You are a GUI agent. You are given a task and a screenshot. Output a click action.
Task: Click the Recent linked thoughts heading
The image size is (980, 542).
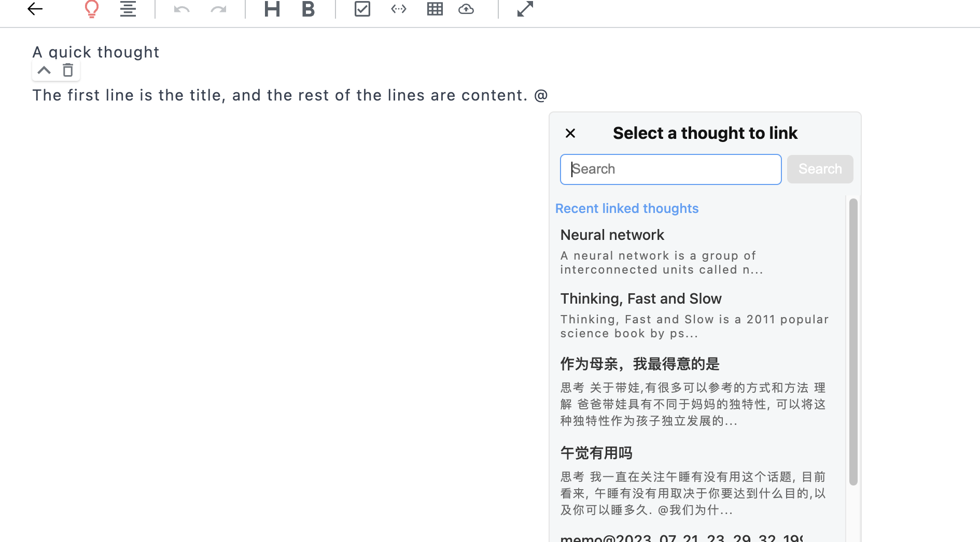click(627, 208)
